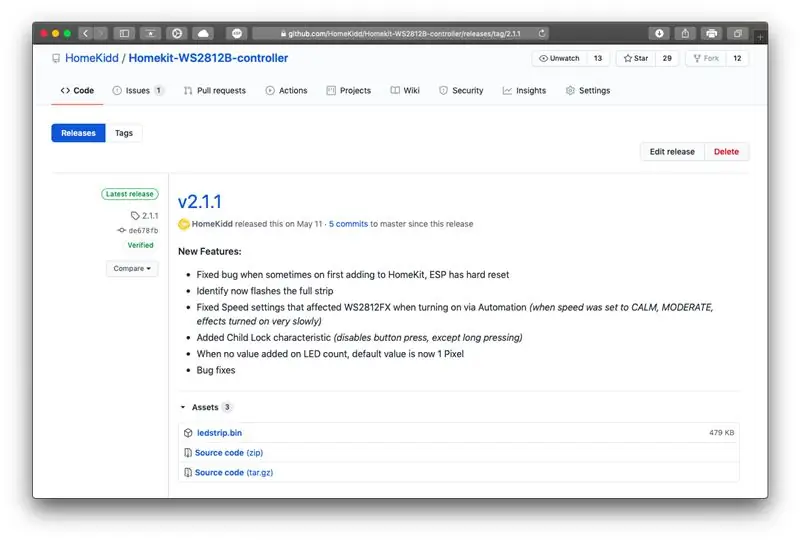800x541 pixels.
Task: Open the Compare dropdown
Action: click(x=132, y=268)
